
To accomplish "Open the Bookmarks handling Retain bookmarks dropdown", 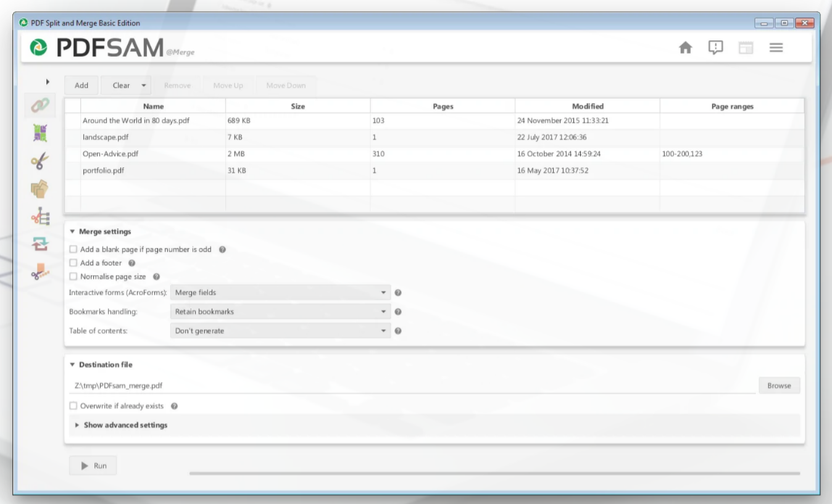I will [280, 312].
